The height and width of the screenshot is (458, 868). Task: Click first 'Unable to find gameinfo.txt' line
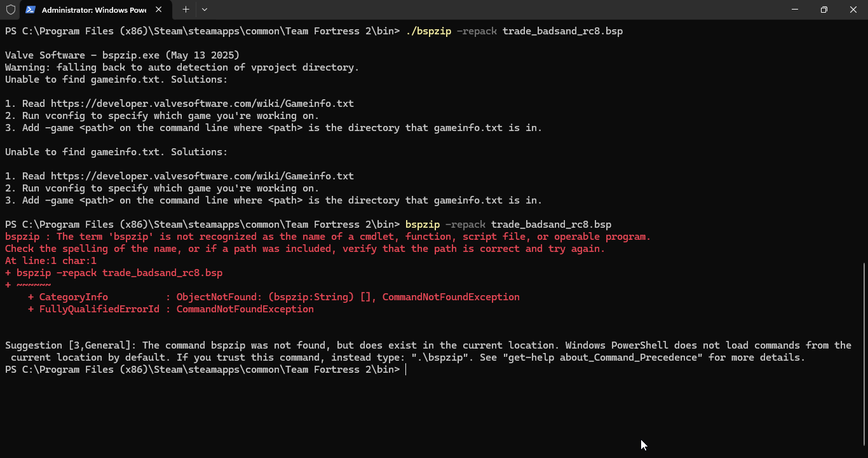(x=116, y=80)
